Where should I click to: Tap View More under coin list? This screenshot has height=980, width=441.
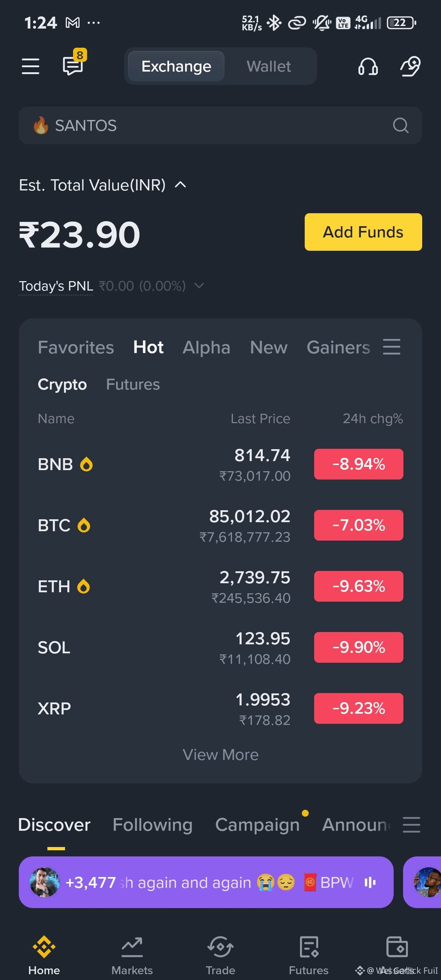point(220,755)
